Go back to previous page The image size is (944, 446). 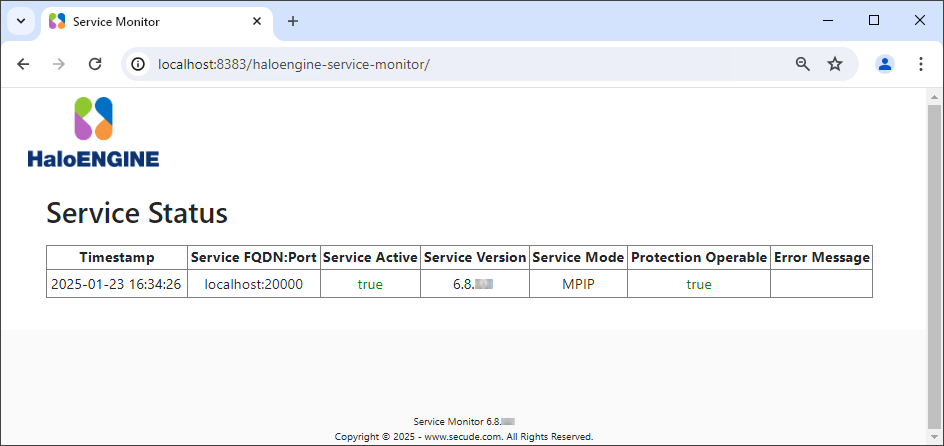(23, 64)
